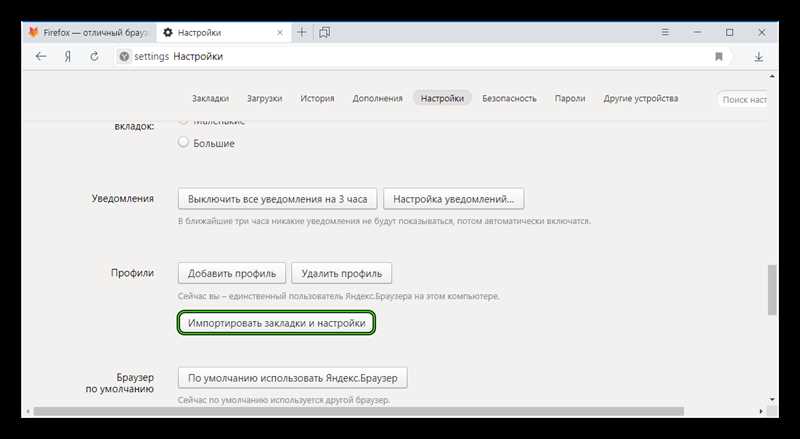Click Выключить все уведомления на 3 часа
The height and width of the screenshot is (439, 800).
(278, 199)
